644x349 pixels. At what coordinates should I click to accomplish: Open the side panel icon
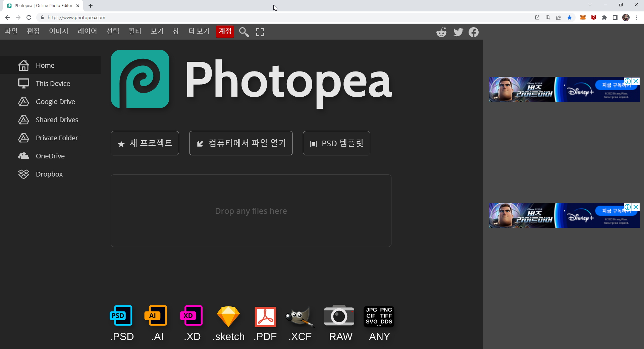615,17
